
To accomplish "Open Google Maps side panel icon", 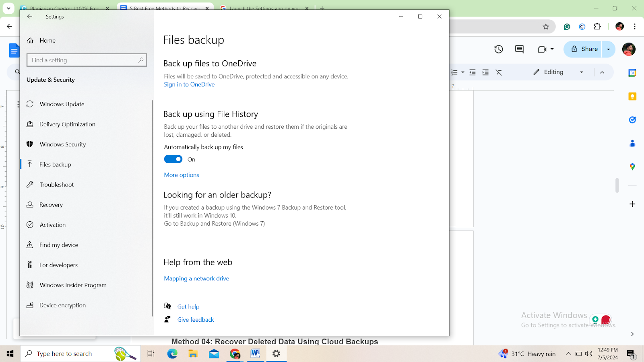I will [x=632, y=167].
